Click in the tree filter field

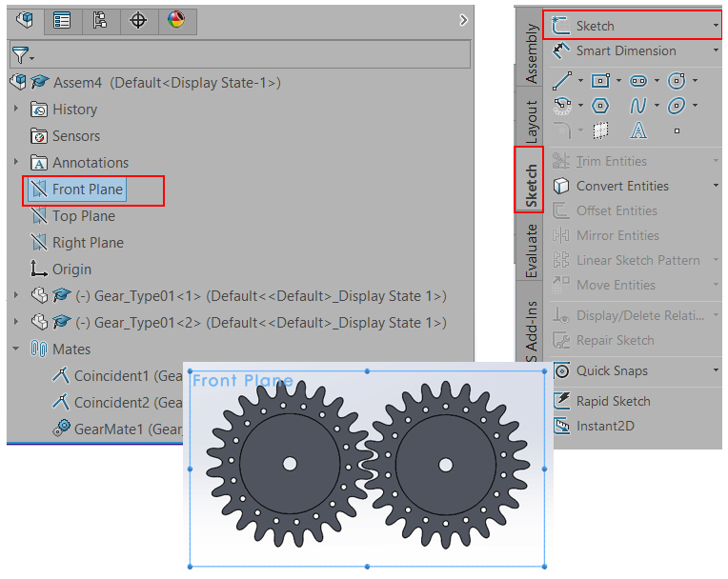pos(240,54)
